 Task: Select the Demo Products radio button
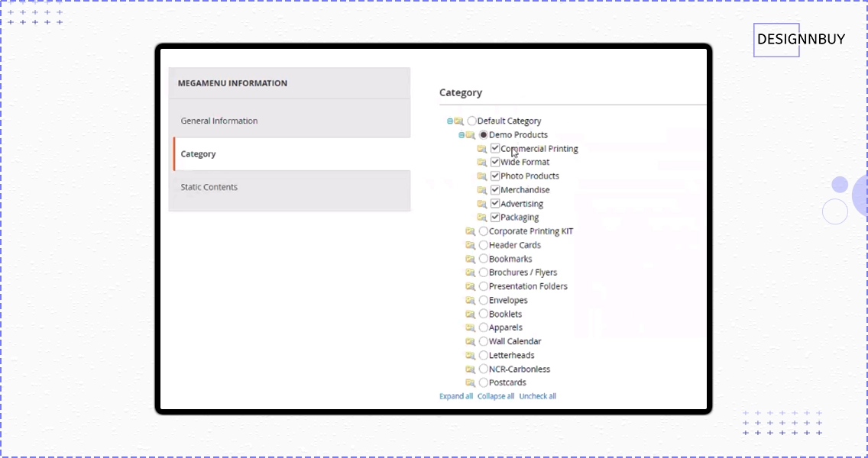point(484,134)
